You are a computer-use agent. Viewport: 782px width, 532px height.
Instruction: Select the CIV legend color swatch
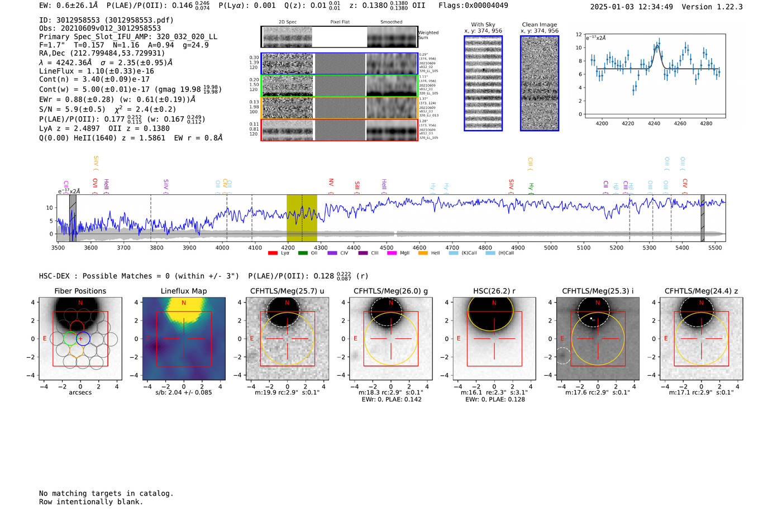332,253
